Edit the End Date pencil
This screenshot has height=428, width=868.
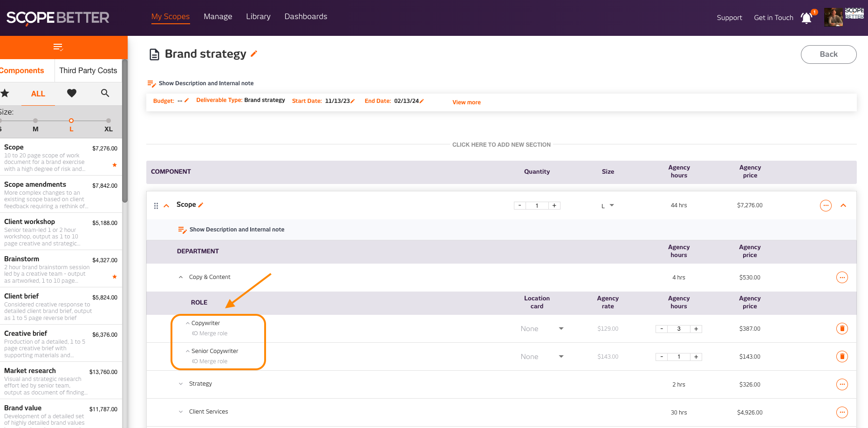[x=422, y=101]
